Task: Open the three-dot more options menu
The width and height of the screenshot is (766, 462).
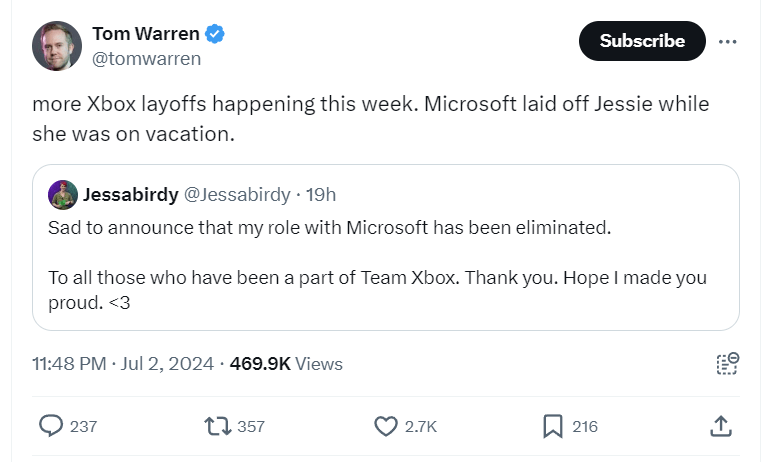Action: point(728,41)
